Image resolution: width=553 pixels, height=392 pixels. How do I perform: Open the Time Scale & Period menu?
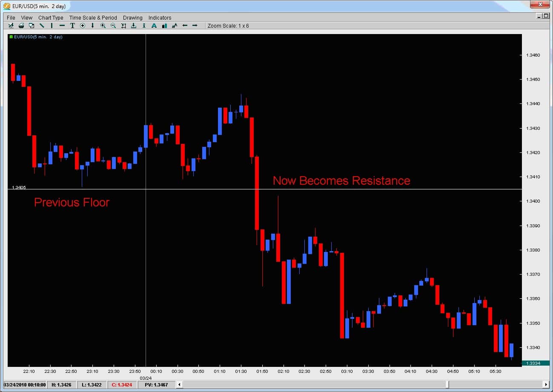click(x=93, y=17)
